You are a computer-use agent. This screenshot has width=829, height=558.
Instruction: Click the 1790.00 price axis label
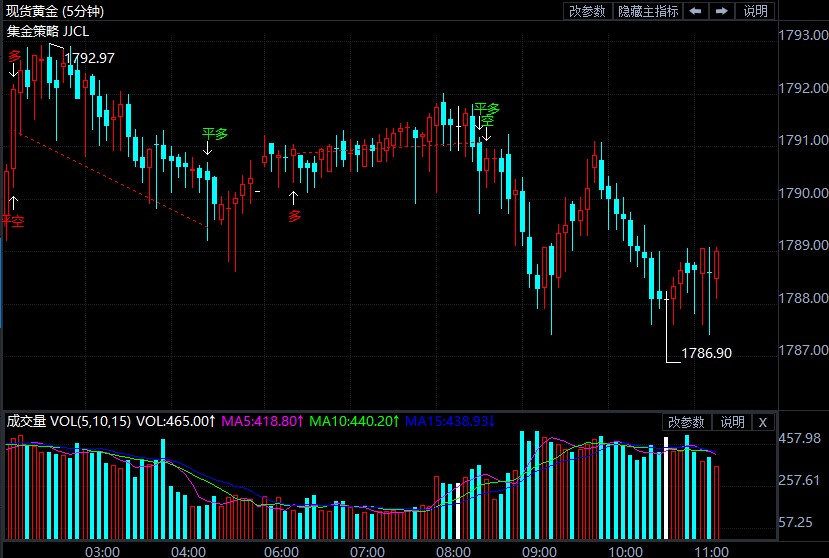(x=803, y=193)
